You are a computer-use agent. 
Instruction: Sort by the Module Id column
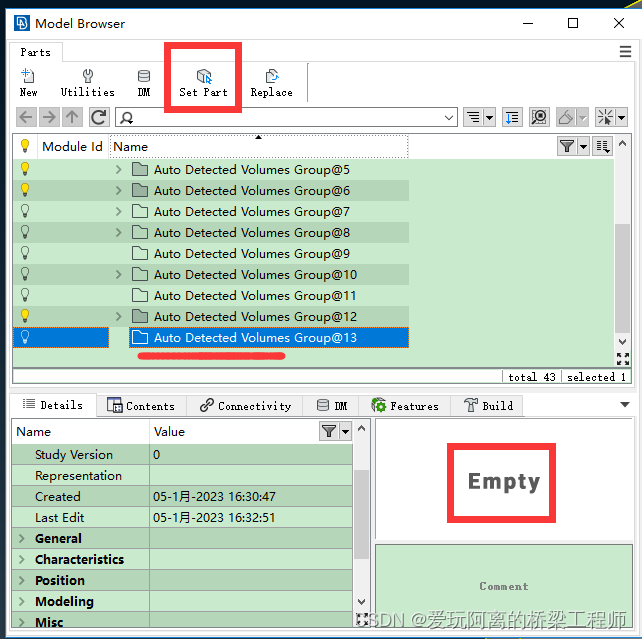[72, 147]
